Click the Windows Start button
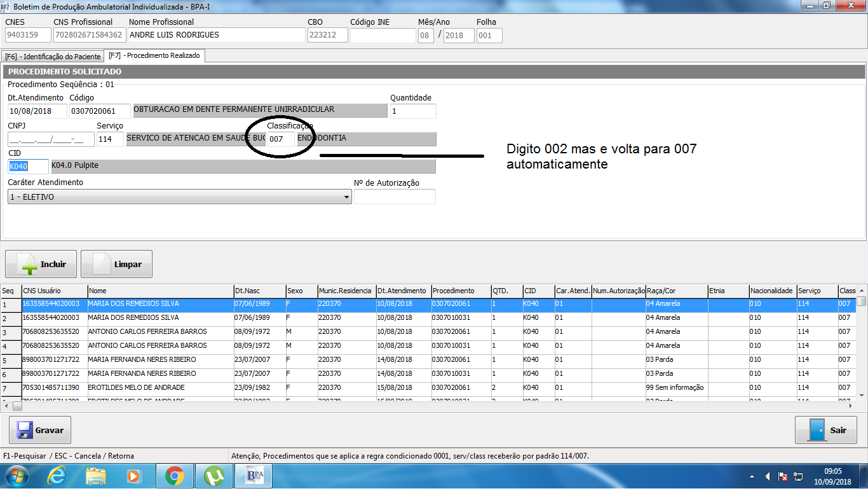 click(17, 476)
